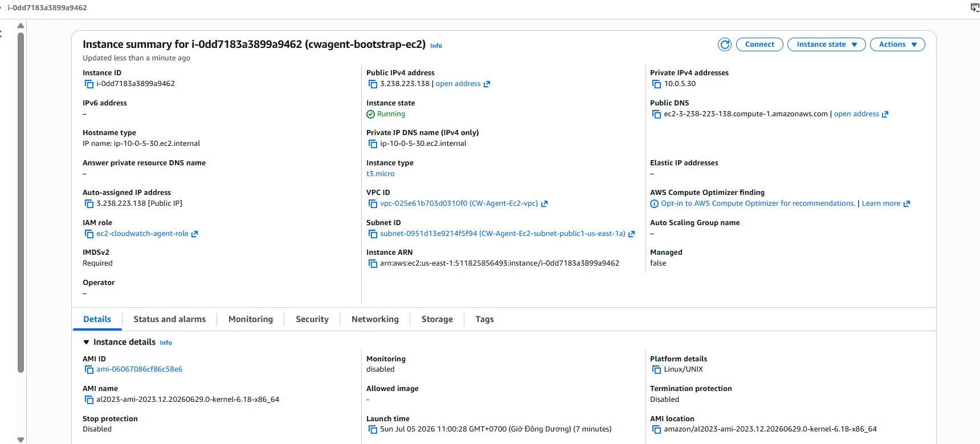This screenshot has width=980, height=444.
Task: Open external link icon beside VPC ID
Action: 544,204
